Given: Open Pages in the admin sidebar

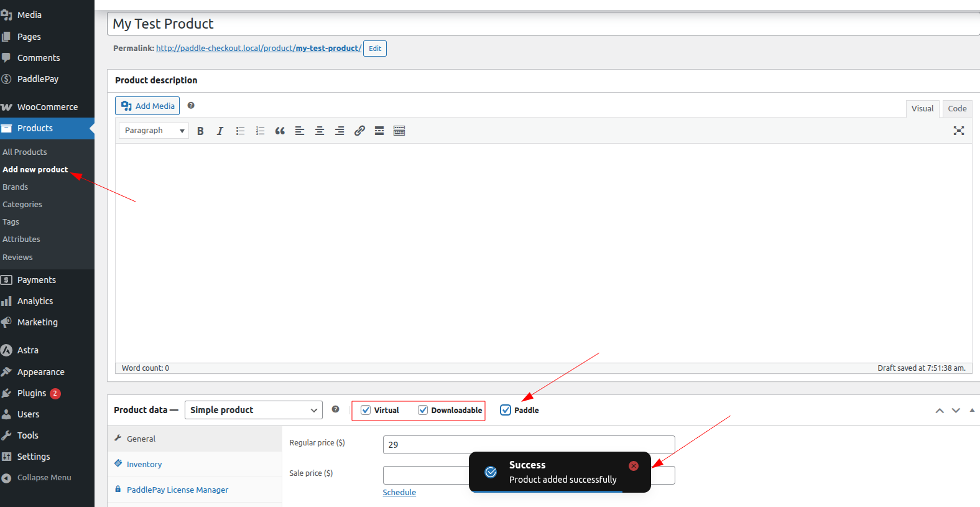Looking at the screenshot, I should tap(47, 37).
